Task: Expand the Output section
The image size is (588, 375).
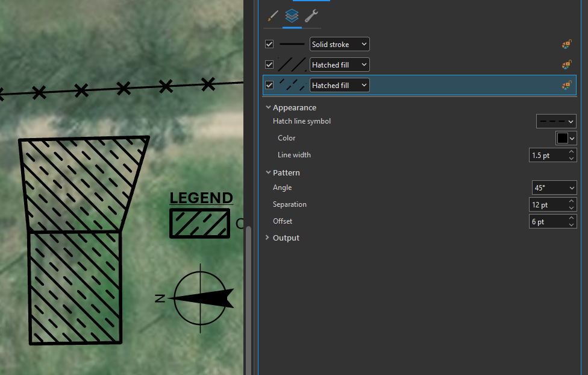Action: coord(267,238)
